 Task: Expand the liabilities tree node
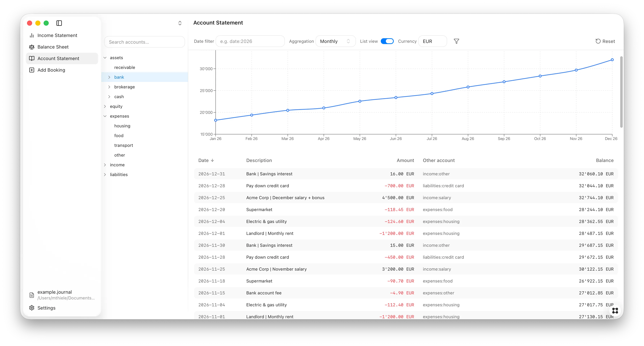tap(105, 174)
